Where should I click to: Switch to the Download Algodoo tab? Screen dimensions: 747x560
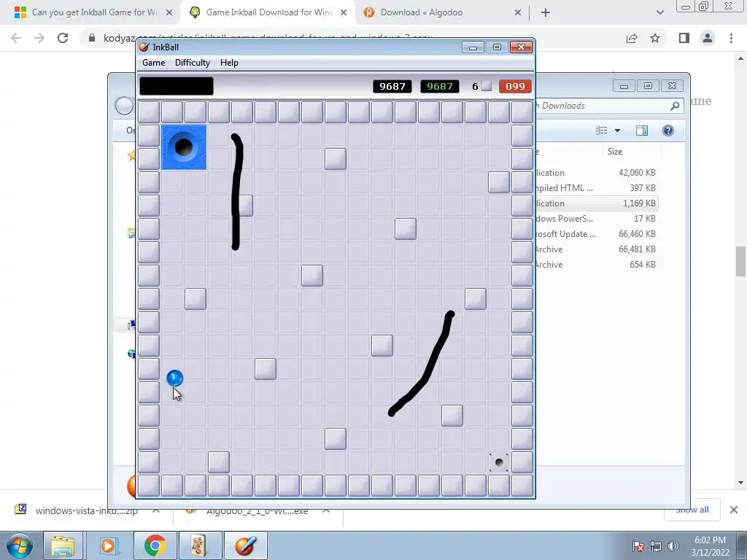coord(421,12)
